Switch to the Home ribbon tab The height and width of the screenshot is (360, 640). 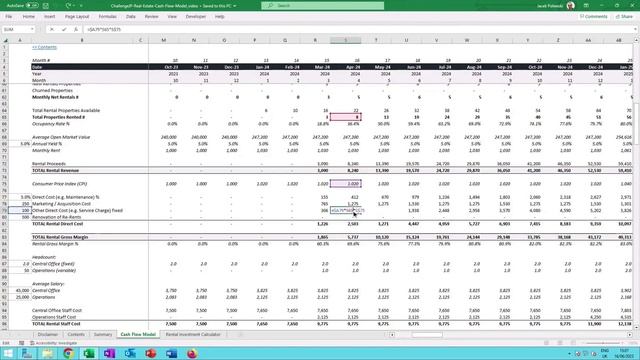[x=29, y=17]
